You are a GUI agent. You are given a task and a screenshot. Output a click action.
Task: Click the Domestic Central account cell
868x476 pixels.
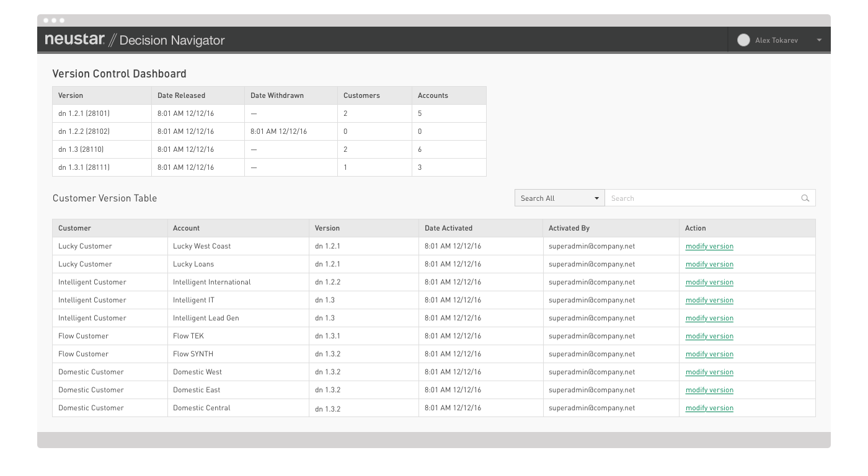pos(238,408)
